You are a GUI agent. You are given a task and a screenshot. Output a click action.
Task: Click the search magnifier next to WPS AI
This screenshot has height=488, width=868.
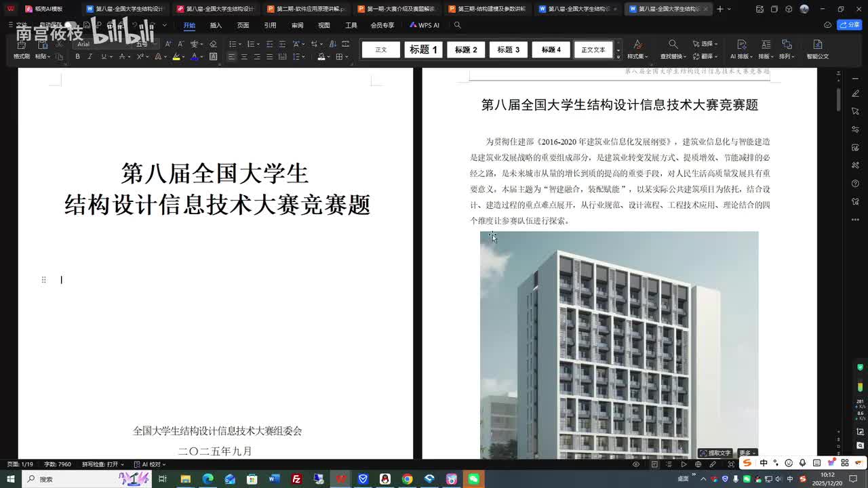(x=457, y=25)
